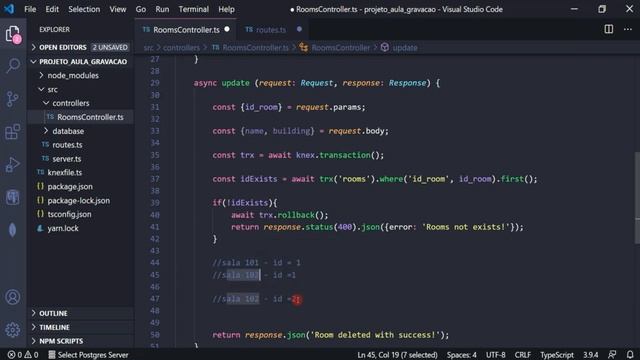
Task: Open the Go menu
Action: tap(140, 9)
